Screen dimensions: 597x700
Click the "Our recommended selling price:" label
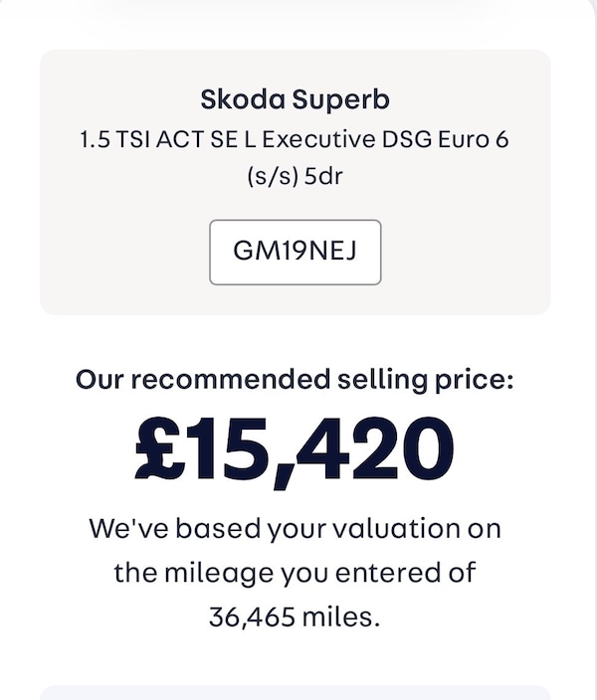295,379
